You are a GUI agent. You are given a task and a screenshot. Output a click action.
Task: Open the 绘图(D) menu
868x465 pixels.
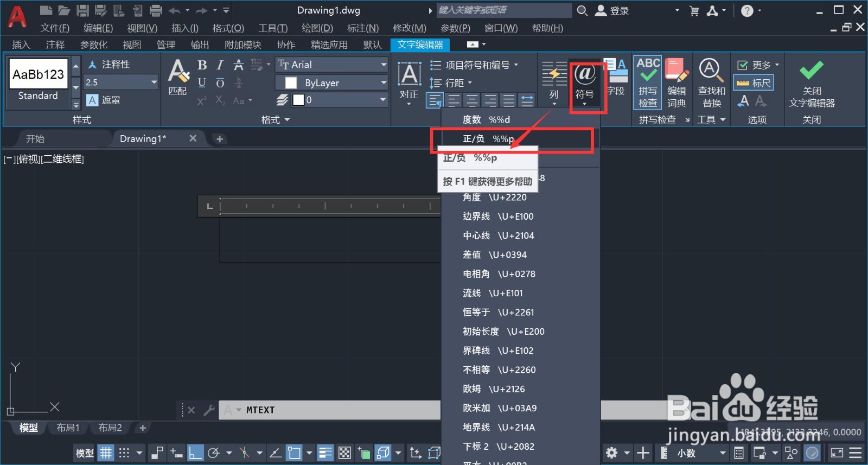pos(317,28)
